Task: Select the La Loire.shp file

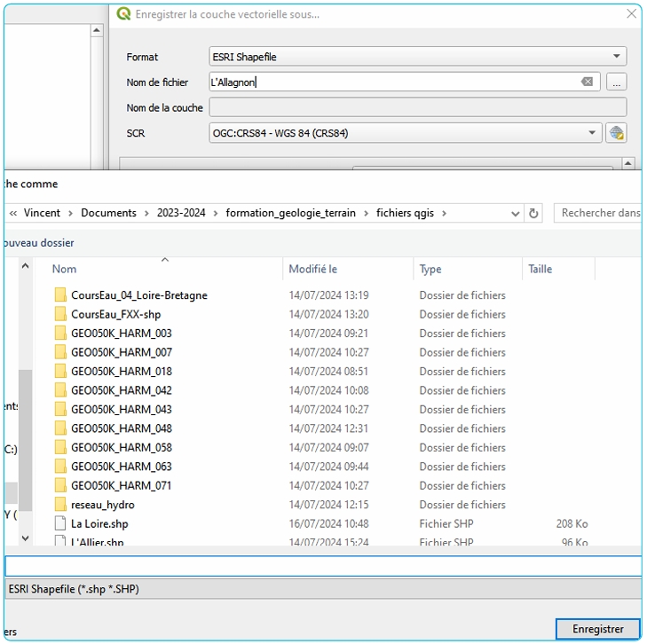Action: (99, 524)
